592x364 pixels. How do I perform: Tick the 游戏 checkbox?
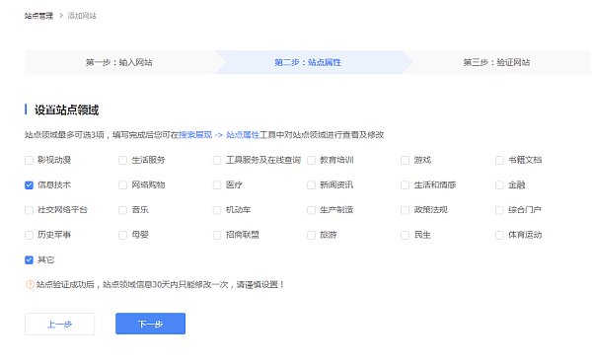(406, 160)
